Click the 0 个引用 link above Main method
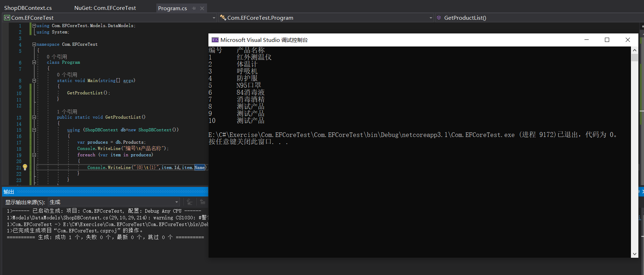Viewport: 644px width, 275px height. click(67, 75)
